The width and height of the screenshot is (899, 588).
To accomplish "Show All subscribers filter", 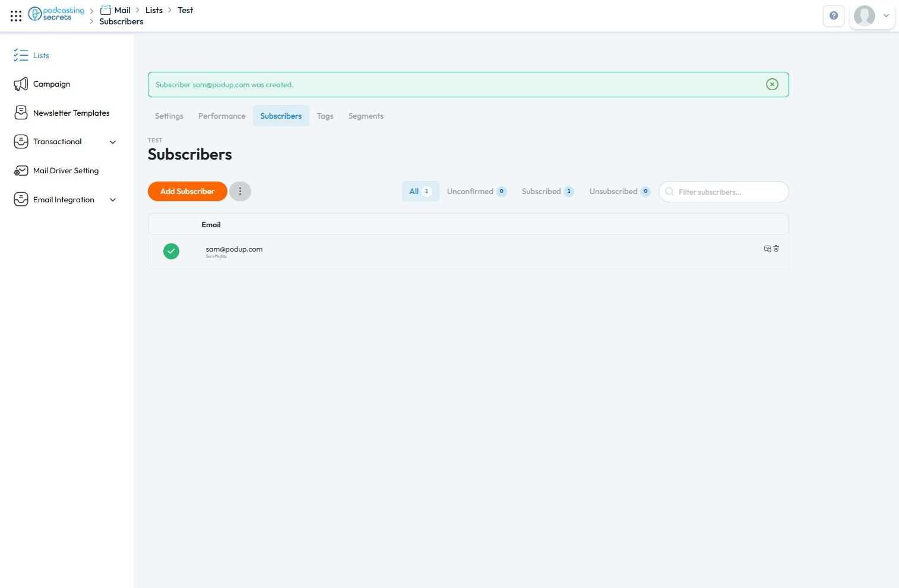I will coord(420,191).
